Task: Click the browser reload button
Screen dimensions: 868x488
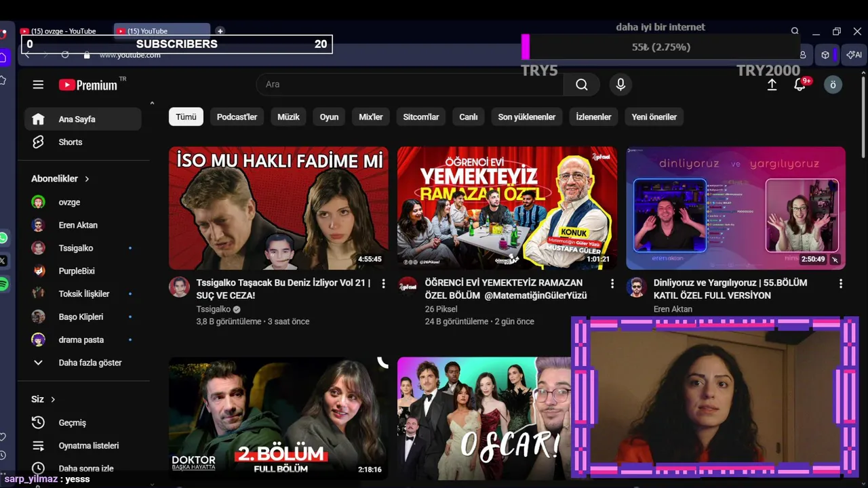Action: coord(65,55)
